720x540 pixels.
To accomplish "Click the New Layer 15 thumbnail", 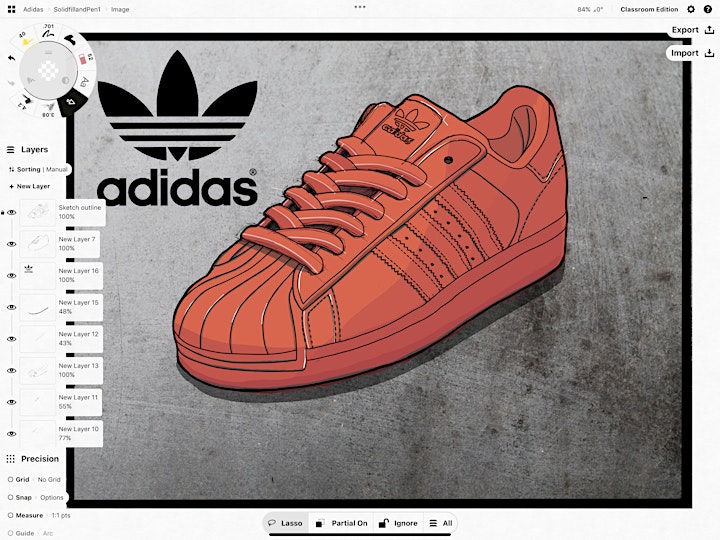I will click(x=38, y=308).
